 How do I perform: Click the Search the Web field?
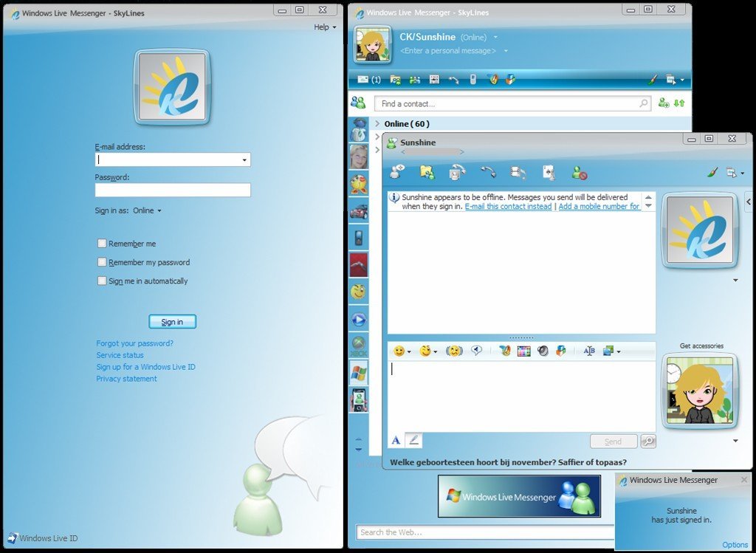[485, 532]
